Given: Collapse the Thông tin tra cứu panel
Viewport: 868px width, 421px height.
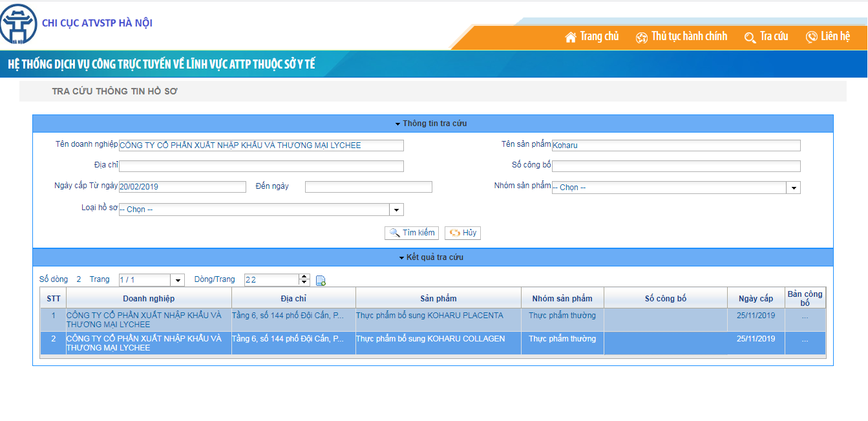Looking at the screenshot, I should tap(432, 124).
